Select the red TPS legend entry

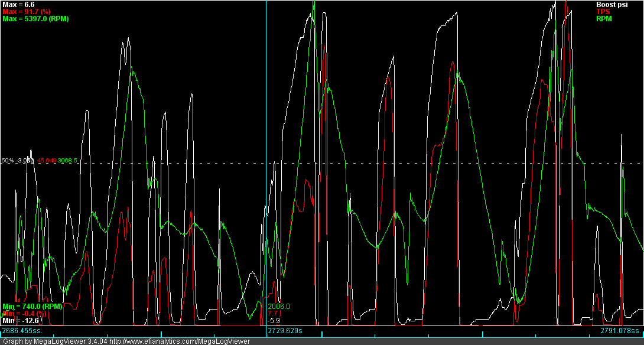tap(603, 12)
